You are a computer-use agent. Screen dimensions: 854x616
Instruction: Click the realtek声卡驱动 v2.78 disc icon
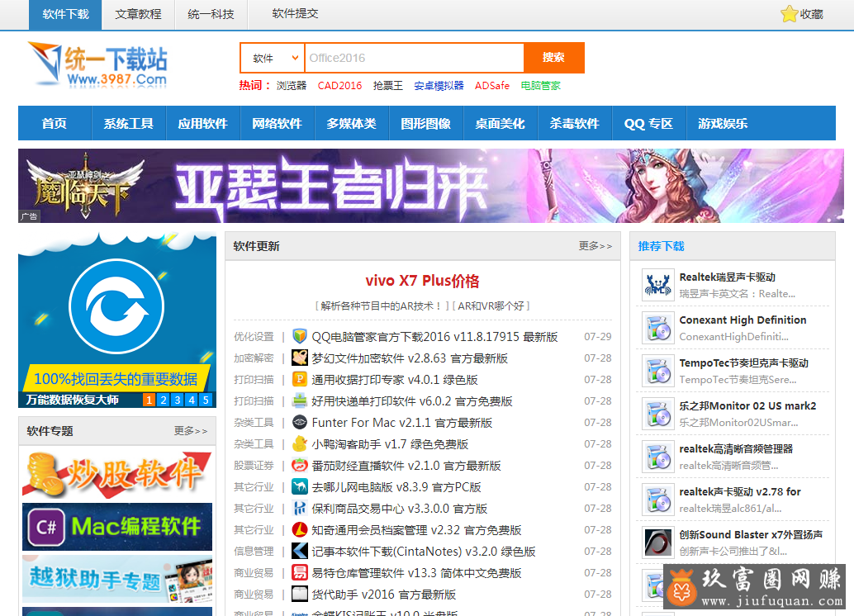click(658, 500)
